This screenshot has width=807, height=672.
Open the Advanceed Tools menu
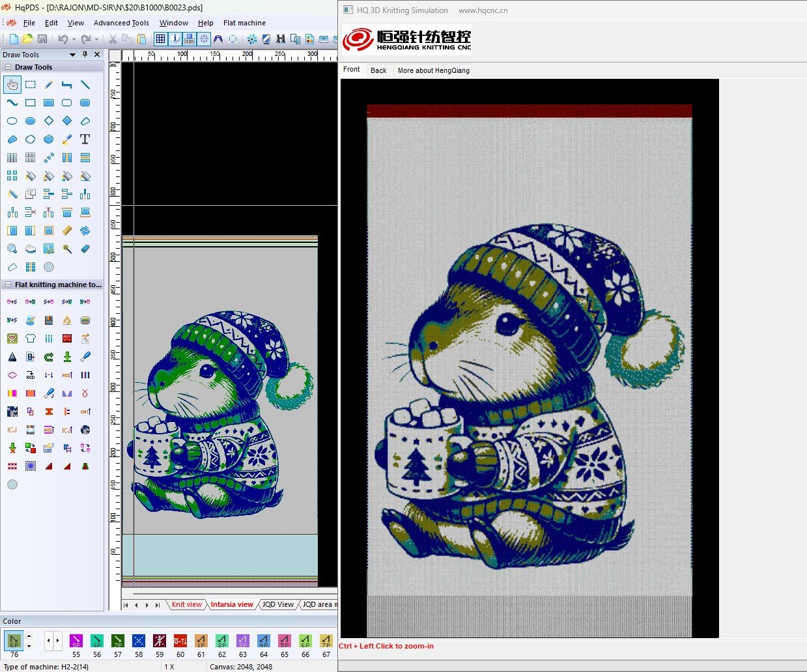click(x=121, y=23)
